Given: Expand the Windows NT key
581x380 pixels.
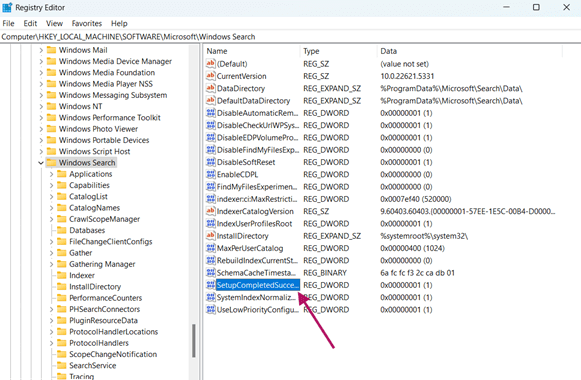Looking at the screenshot, I should click(41, 106).
